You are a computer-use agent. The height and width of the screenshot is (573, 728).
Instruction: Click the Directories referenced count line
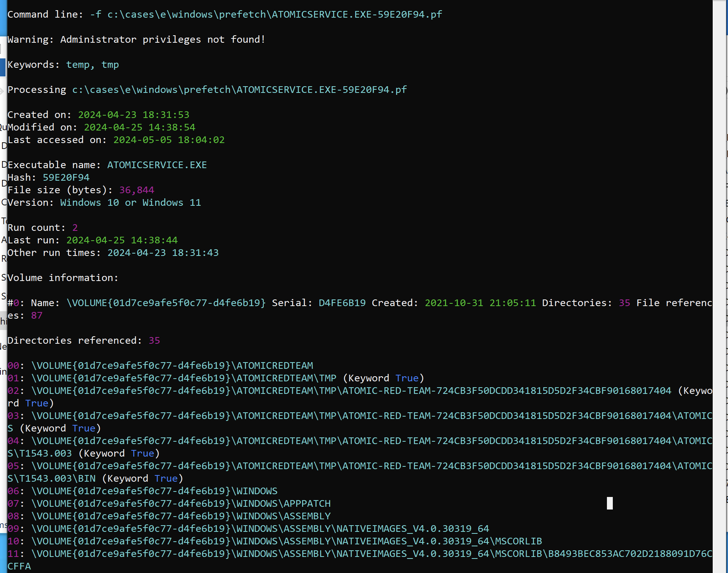pyautogui.click(x=84, y=341)
